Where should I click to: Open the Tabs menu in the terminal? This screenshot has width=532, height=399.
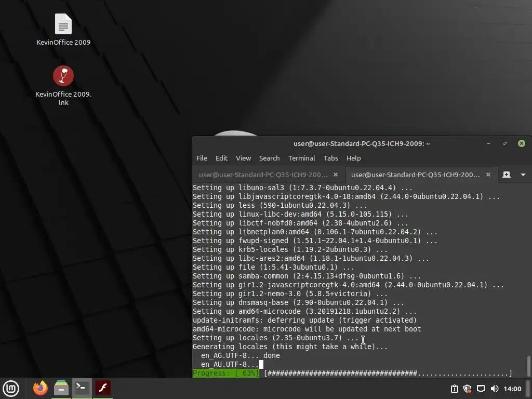330,158
